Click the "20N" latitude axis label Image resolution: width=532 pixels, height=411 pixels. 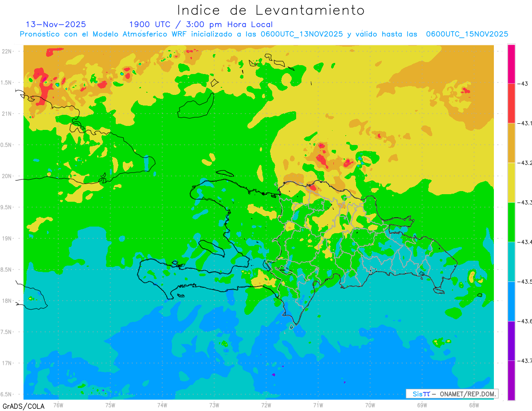[7, 176]
